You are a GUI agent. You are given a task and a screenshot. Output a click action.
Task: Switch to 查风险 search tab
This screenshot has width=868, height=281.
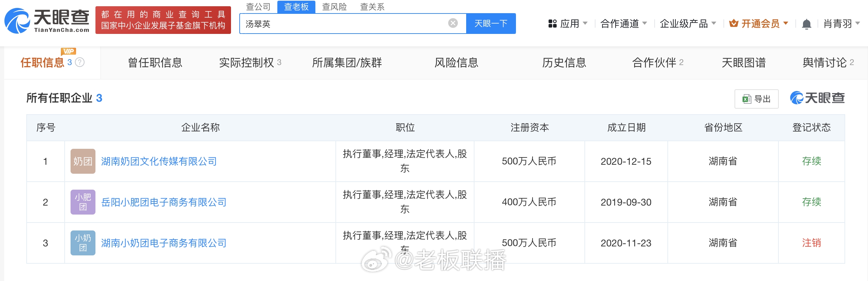[334, 7]
